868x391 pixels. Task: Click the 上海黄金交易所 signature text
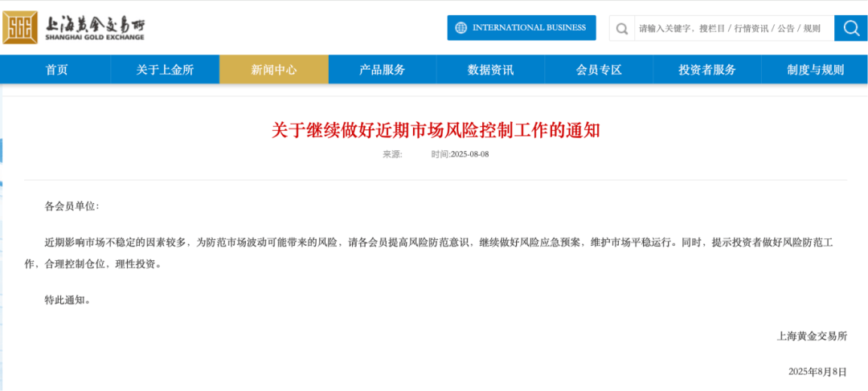812,336
